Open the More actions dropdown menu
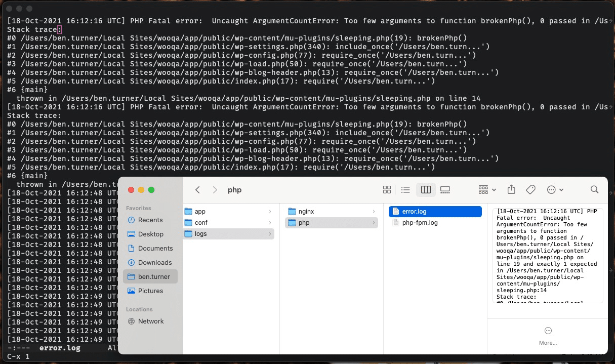 point(555,190)
